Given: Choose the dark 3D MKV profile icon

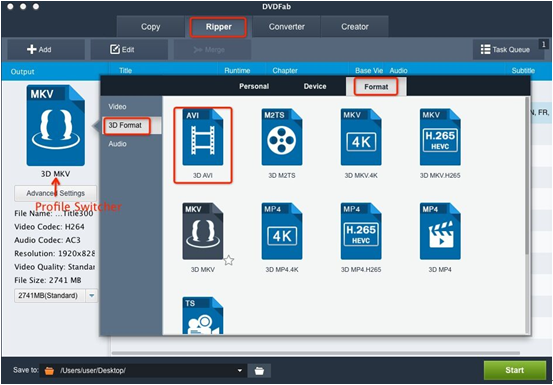Looking at the screenshot, I should 203,231.
